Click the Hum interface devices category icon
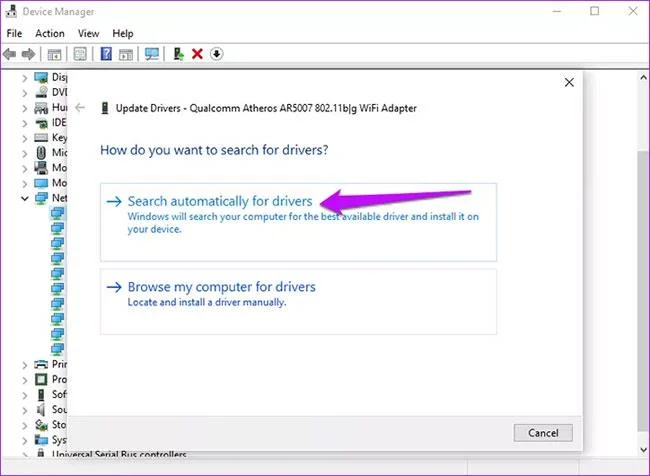This screenshot has width=650, height=476. (x=41, y=107)
